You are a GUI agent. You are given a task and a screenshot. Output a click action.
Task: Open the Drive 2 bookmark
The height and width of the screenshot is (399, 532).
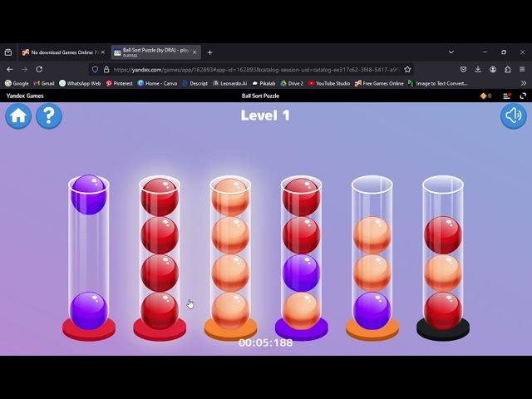pos(292,83)
